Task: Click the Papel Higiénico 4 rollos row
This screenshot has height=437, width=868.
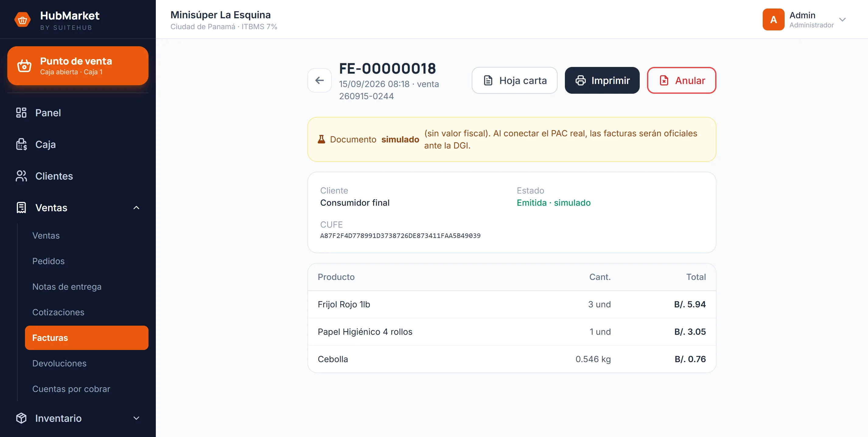Action: pos(512,331)
